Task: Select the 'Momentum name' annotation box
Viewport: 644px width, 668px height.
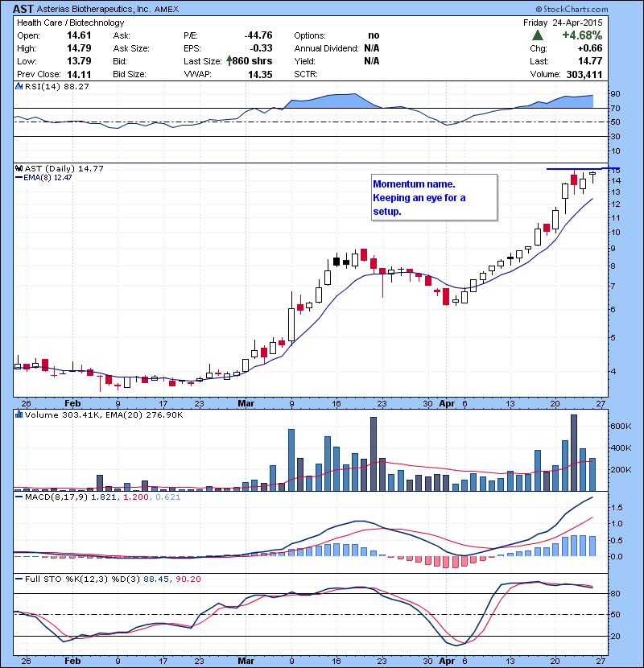Action: click(435, 198)
